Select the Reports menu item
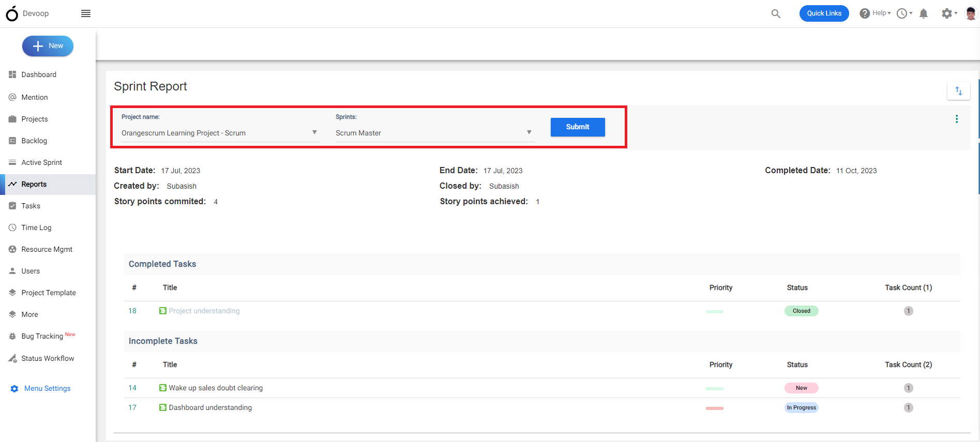 pyautogui.click(x=48, y=184)
